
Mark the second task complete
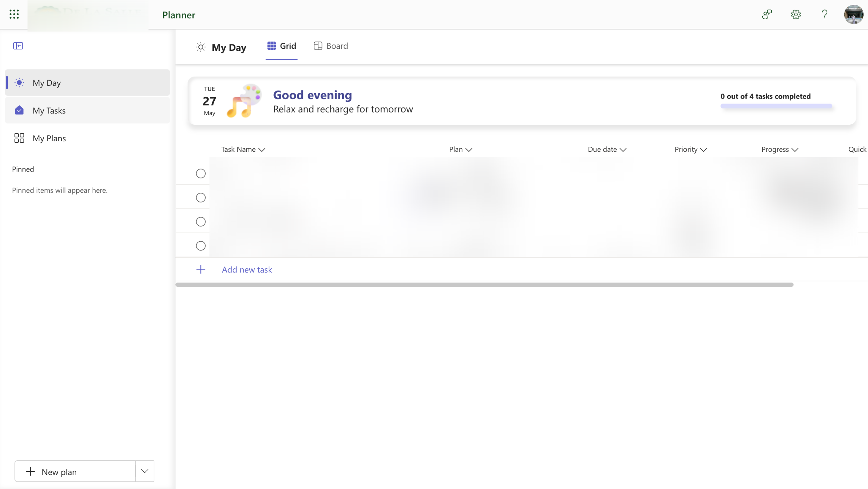[200, 198]
